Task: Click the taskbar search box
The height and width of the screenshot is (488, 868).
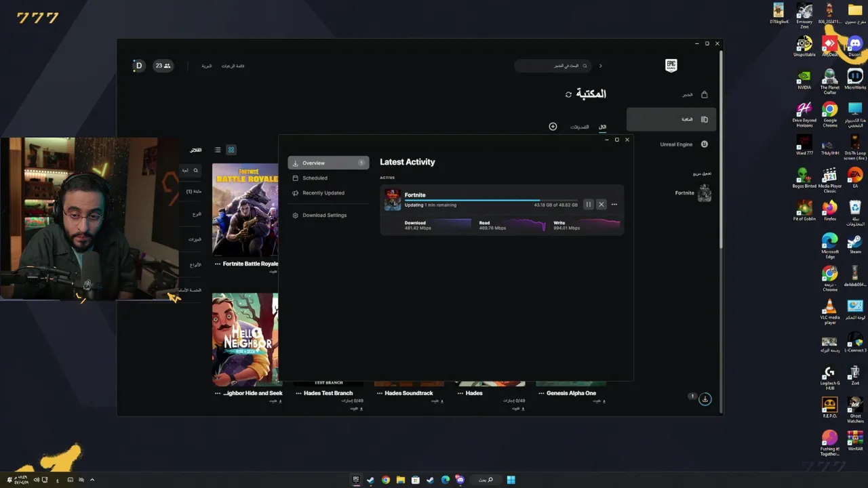Action: pos(486,480)
